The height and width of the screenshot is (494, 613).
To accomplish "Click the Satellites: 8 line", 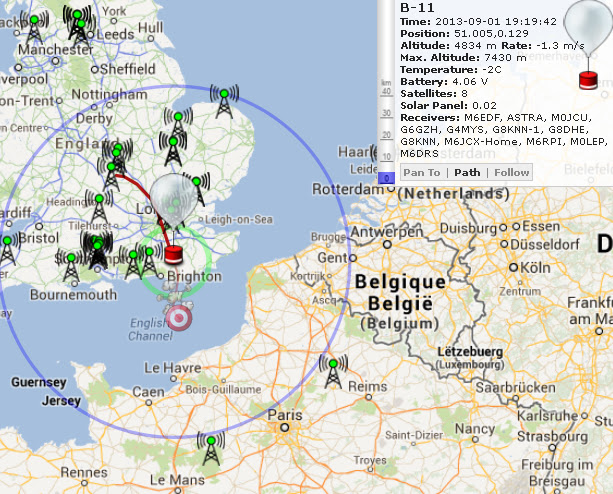I will tap(434, 93).
